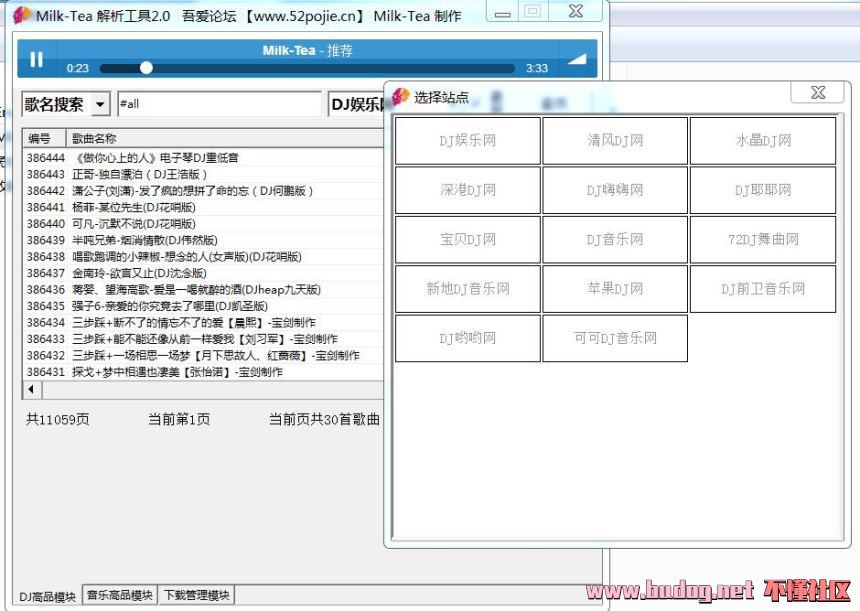The width and height of the screenshot is (860, 611).
Task: Choose the 水晶DJ网 station
Action: point(763,140)
